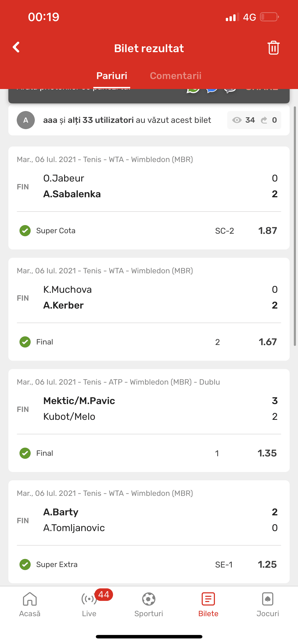Click the share count arrow icon

pyautogui.click(x=264, y=120)
